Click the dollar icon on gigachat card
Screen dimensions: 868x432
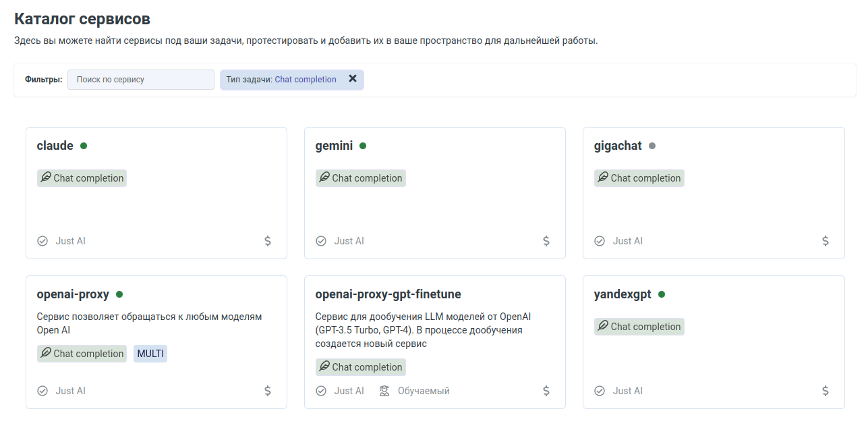826,241
